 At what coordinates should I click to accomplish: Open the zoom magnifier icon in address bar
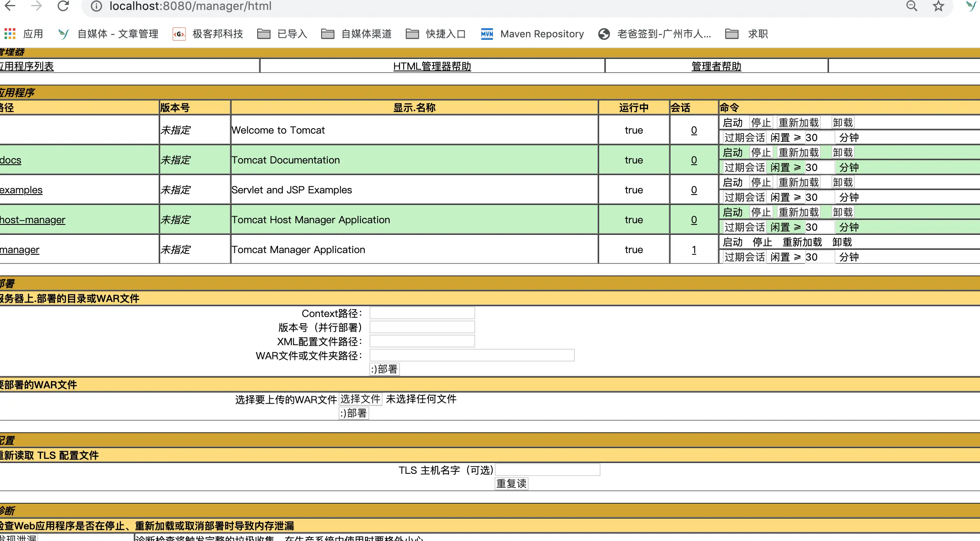[x=912, y=6]
